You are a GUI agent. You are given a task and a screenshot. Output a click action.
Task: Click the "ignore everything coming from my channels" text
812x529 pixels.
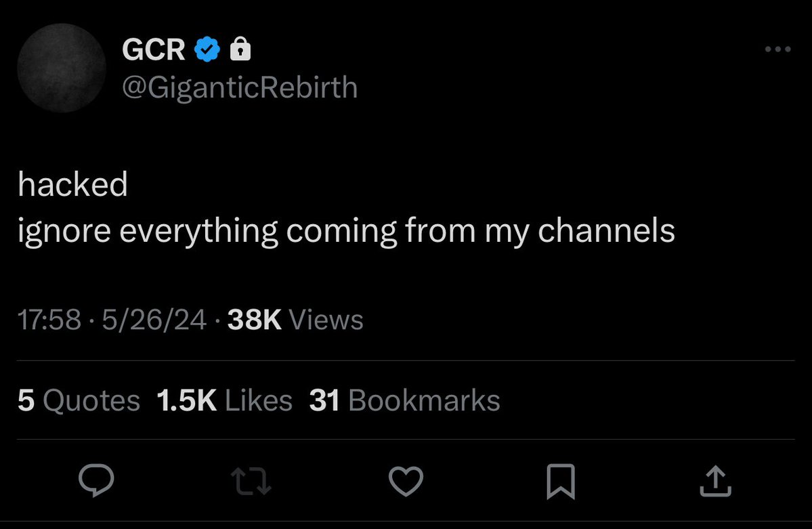(346, 231)
